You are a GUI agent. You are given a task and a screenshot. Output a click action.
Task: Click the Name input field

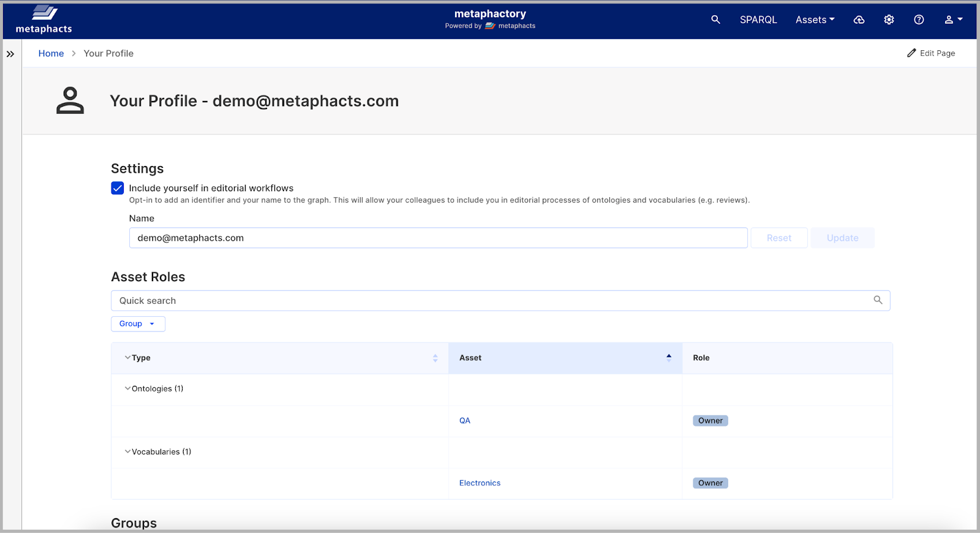[438, 238]
